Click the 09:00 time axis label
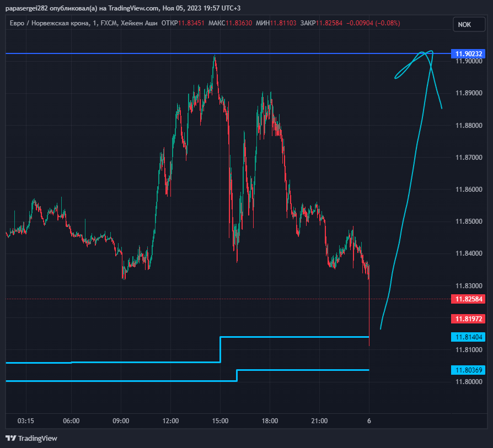This screenshot has height=448, width=493. tap(121, 421)
